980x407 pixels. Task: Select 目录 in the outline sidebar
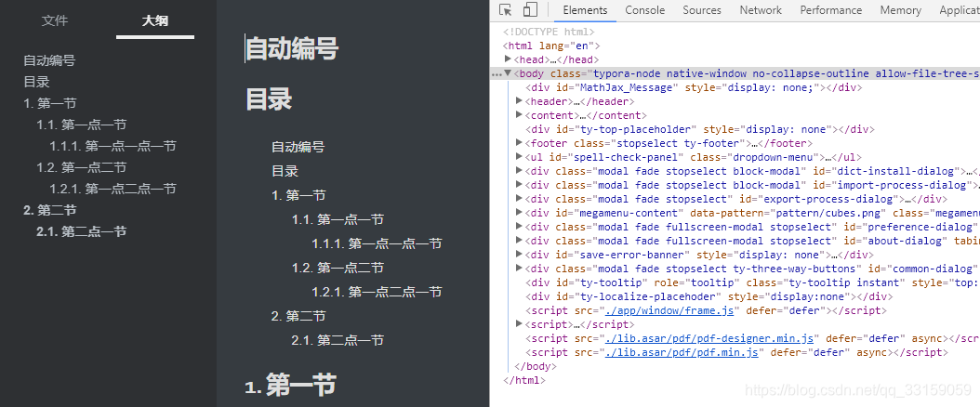click(x=36, y=82)
